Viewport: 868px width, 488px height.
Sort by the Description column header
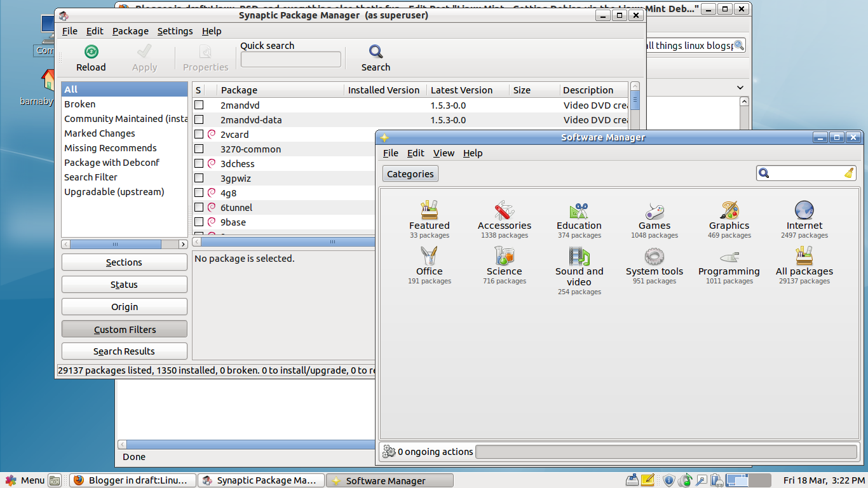(594, 90)
